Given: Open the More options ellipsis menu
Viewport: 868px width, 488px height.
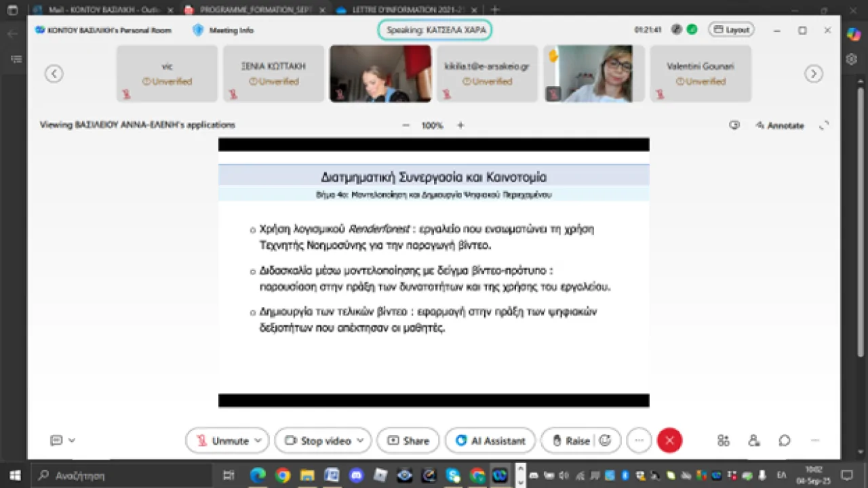Looking at the screenshot, I should pyautogui.click(x=639, y=441).
